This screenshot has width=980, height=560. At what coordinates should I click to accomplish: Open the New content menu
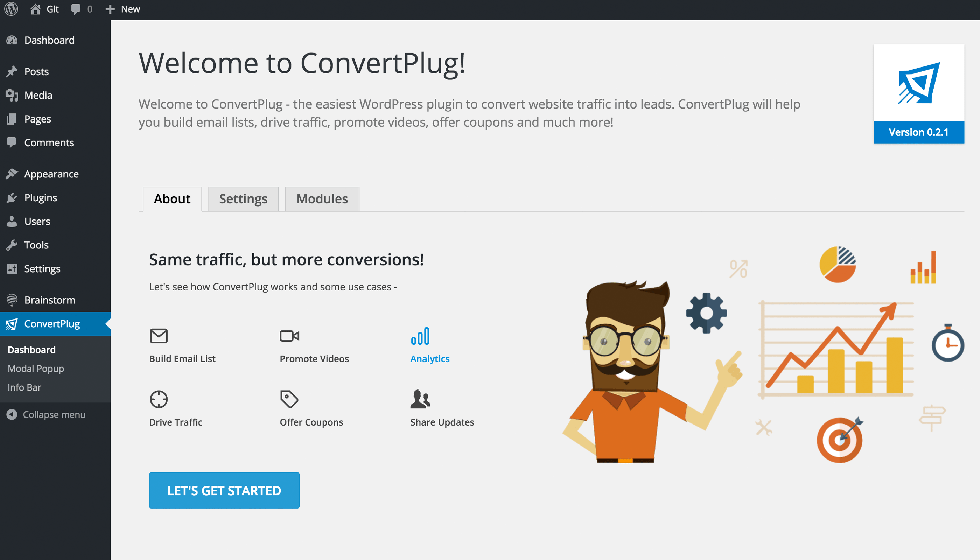point(123,9)
